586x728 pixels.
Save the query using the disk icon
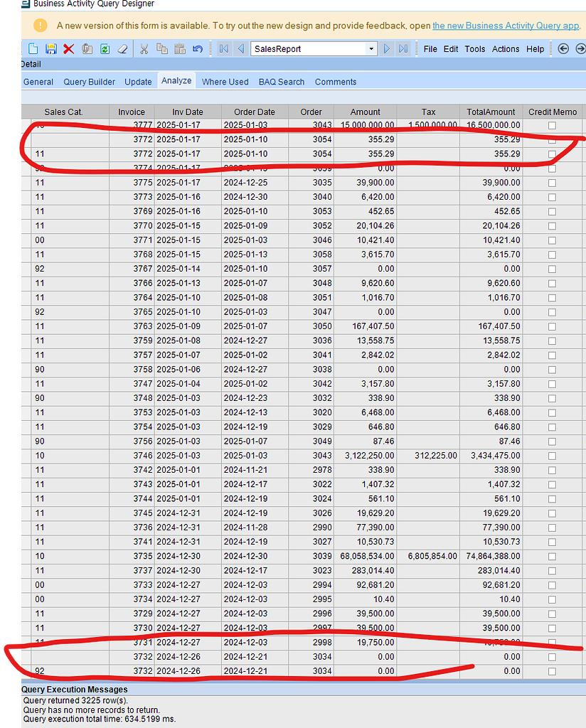coord(50,48)
